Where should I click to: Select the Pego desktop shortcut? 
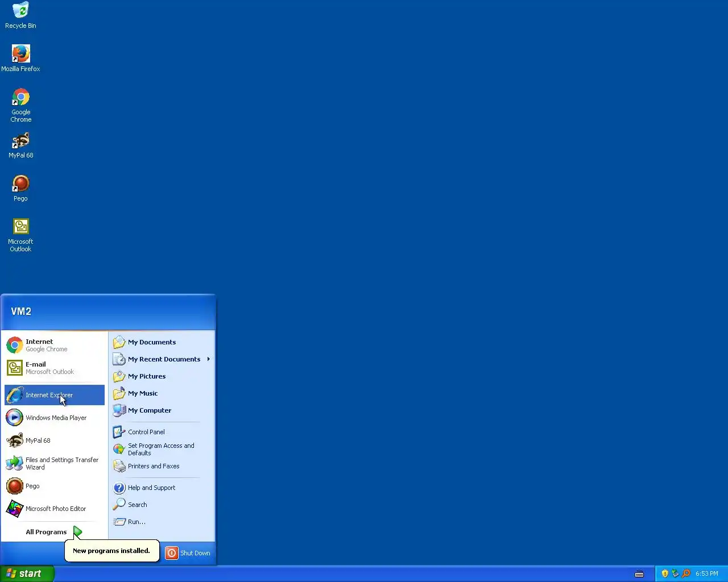point(20,189)
